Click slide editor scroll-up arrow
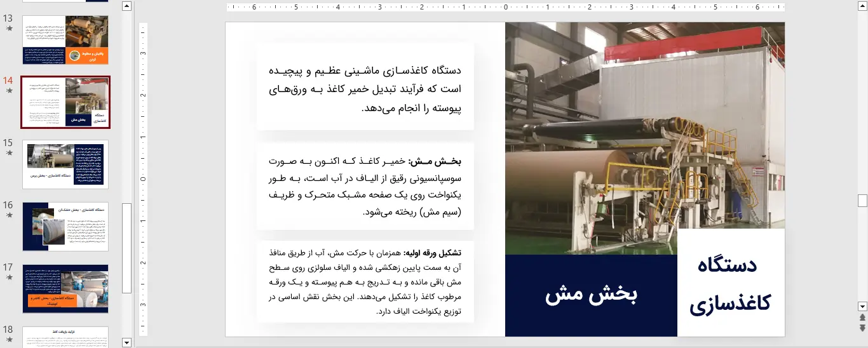The width and height of the screenshot is (868, 348). [x=862, y=6]
